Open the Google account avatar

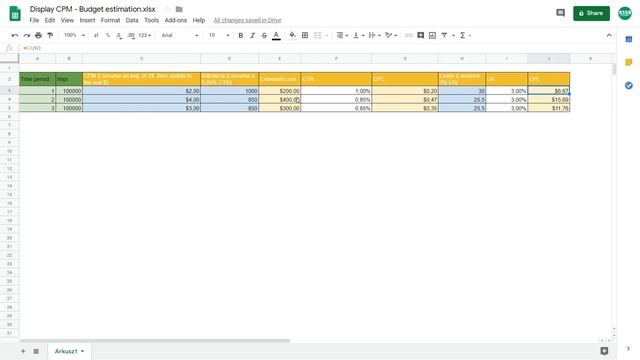(x=625, y=13)
